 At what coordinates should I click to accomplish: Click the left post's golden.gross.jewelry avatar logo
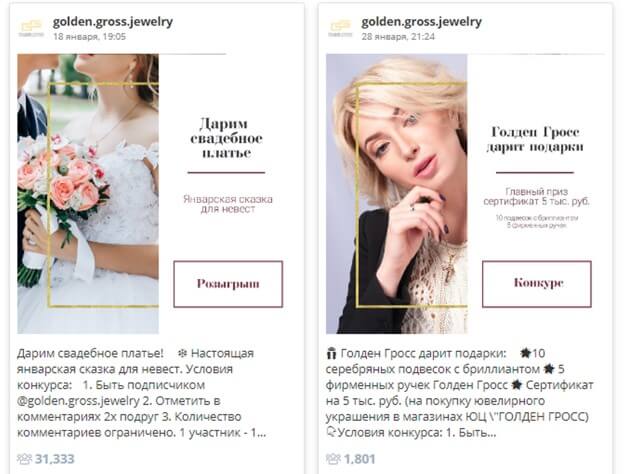(x=31, y=28)
